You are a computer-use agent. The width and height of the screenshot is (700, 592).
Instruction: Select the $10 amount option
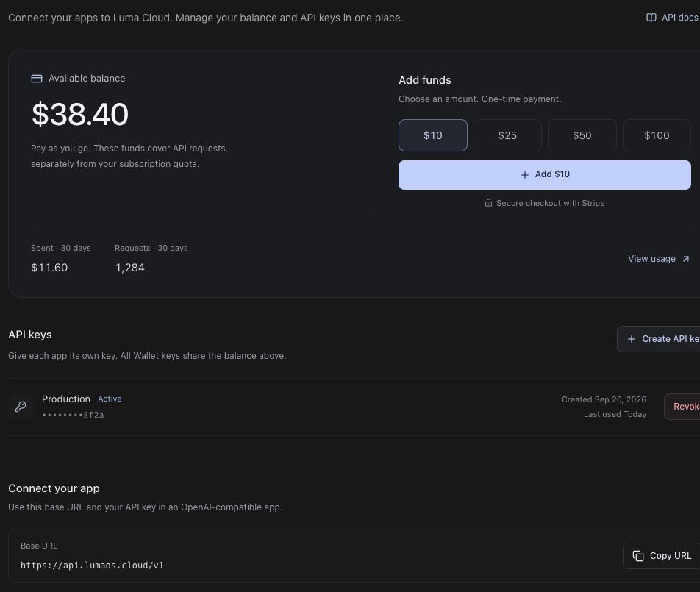pos(432,135)
